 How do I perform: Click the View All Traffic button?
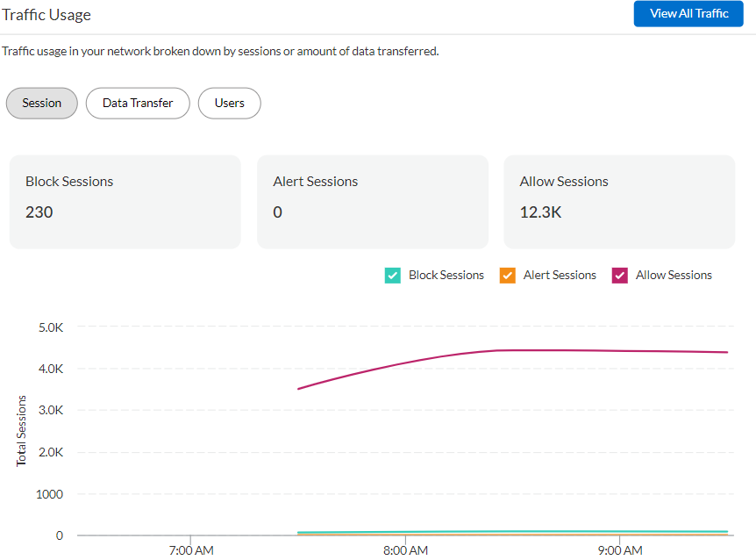(x=688, y=14)
